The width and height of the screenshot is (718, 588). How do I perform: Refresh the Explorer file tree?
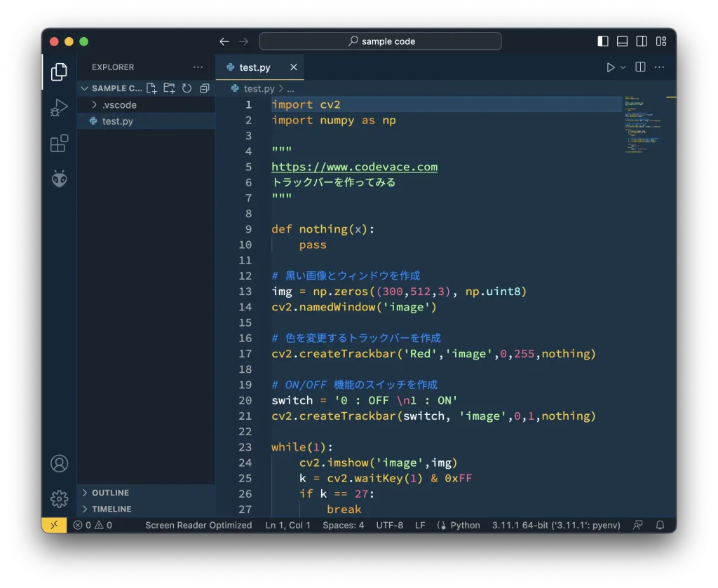click(x=187, y=88)
